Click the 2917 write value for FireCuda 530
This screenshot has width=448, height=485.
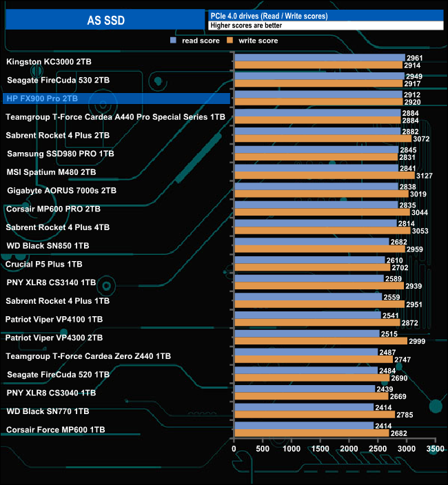click(412, 83)
